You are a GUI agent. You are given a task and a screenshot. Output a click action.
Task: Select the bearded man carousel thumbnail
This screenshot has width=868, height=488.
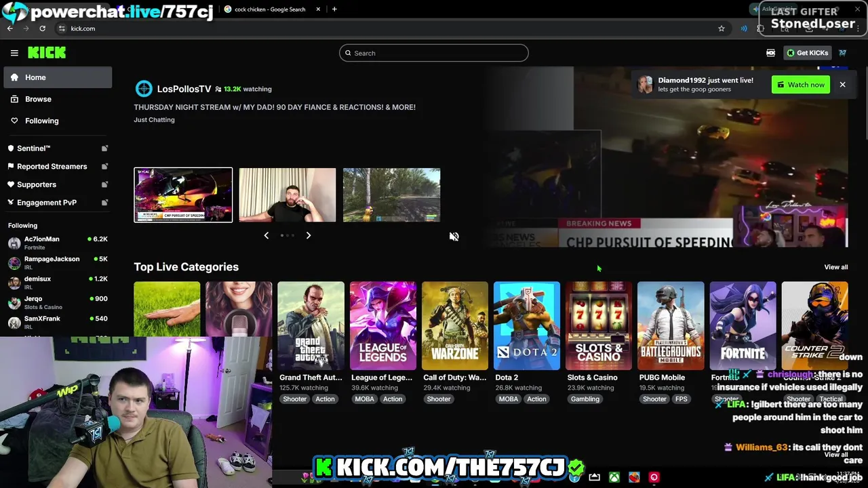point(287,195)
